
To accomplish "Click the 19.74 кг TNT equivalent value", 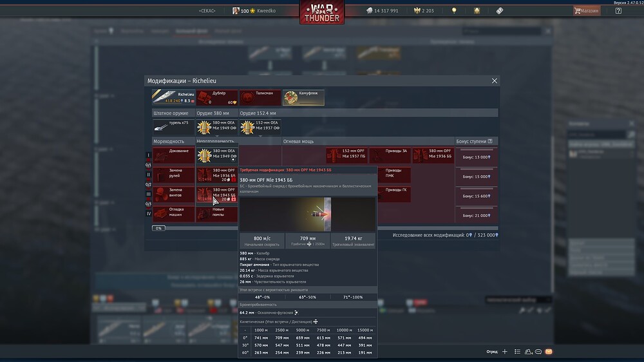I will pyautogui.click(x=353, y=238).
